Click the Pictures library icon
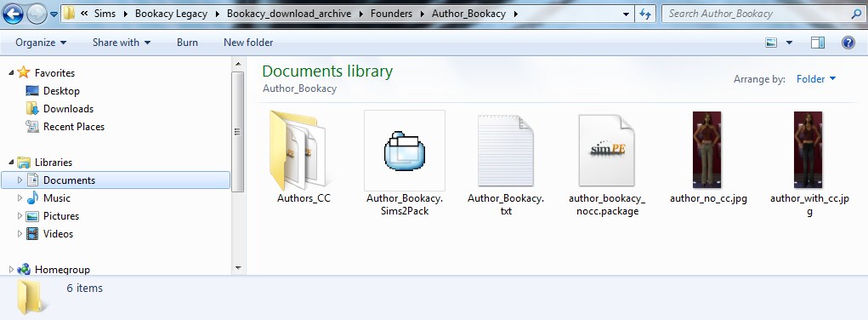Image resolution: width=868 pixels, height=320 pixels. 32,215
